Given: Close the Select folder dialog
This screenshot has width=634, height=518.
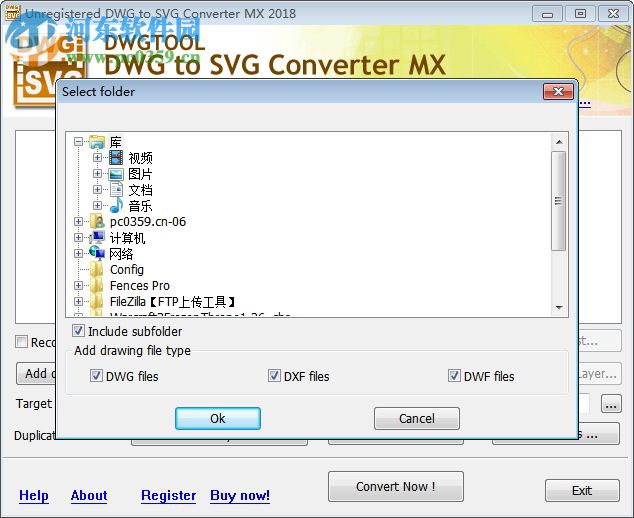Looking at the screenshot, I should [x=558, y=91].
